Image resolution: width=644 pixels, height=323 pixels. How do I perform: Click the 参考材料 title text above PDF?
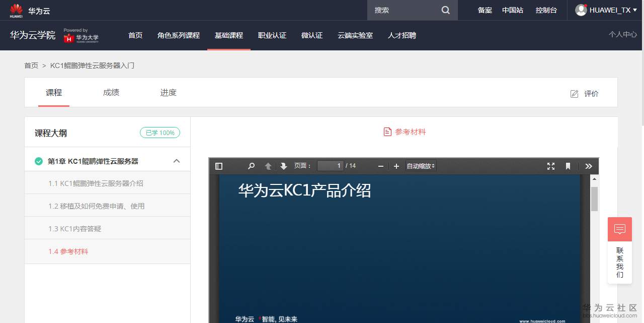coord(411,132)
